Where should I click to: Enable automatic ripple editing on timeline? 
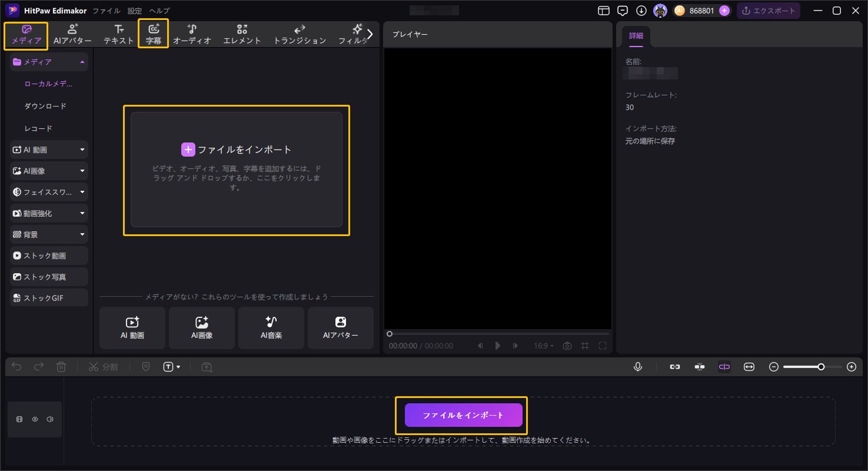pyautogui.click(x=723, y=366)
